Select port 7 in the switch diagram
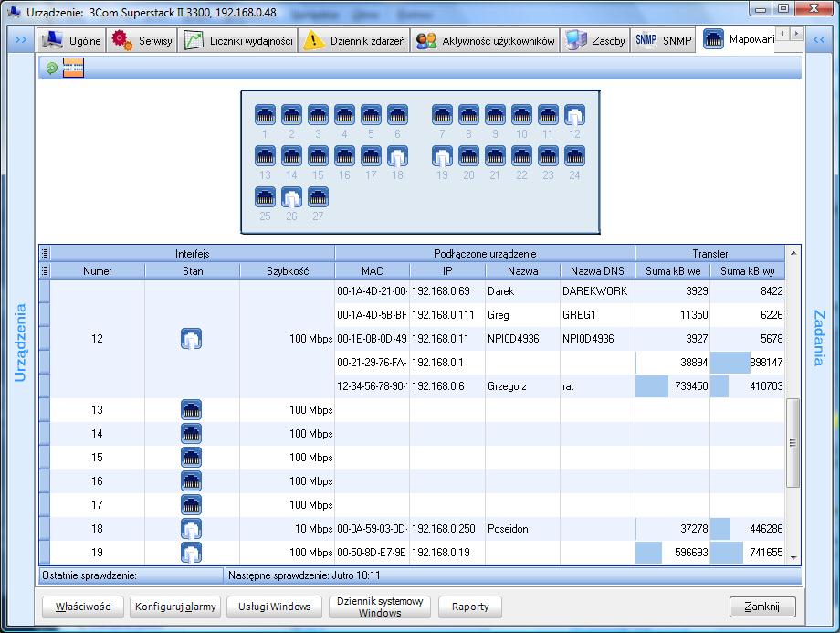This screenshot has height=633, width=840. pyautogui.click(x=442, y=115)
